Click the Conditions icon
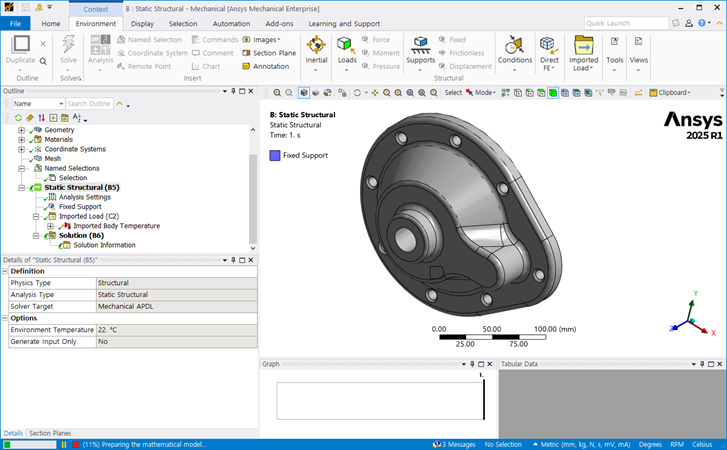 [515, 44]
